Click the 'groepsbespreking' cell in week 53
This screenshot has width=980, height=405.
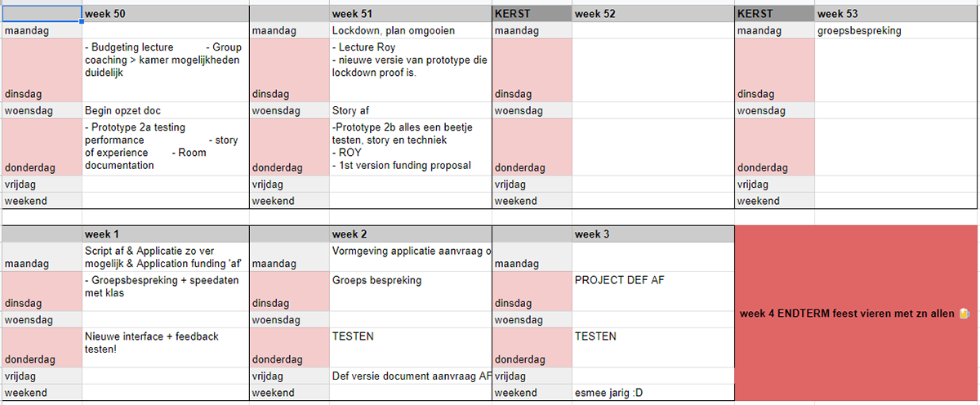click(896, 30)
